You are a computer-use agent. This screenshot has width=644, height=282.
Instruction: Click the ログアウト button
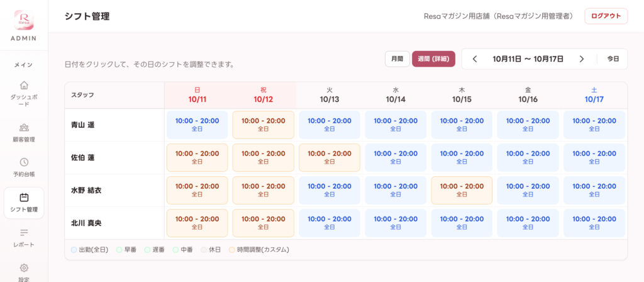(606, 16)
